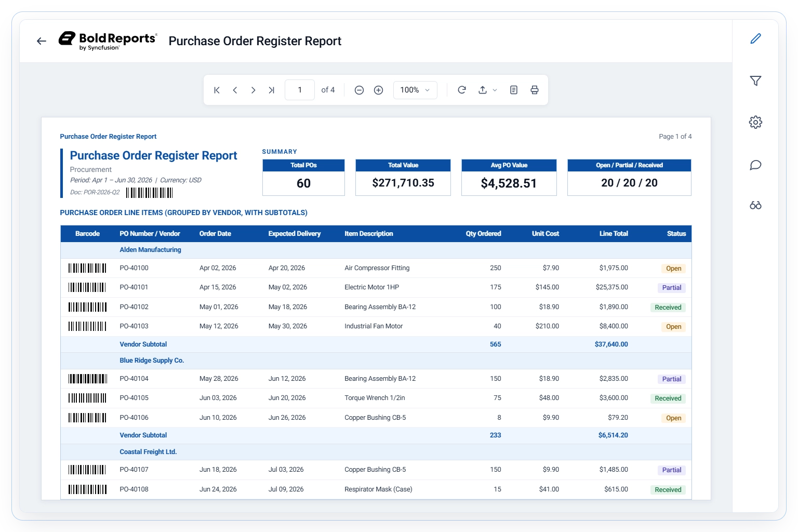Click the Open status badge for PO-40103
This screenshot has height=532, width=798.
pyautogui.click(x=674, y=327)
